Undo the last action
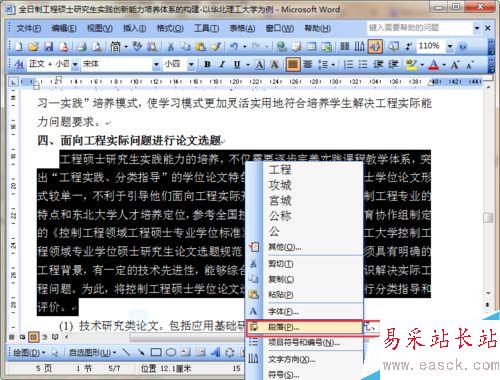 coord(234,47)
